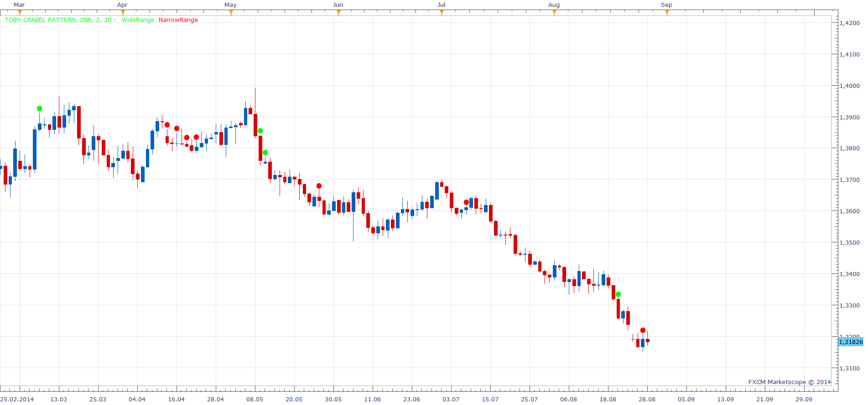Select the 08.05 date axis label
This screenshot has height=405, width=868.
click(255, 399)
